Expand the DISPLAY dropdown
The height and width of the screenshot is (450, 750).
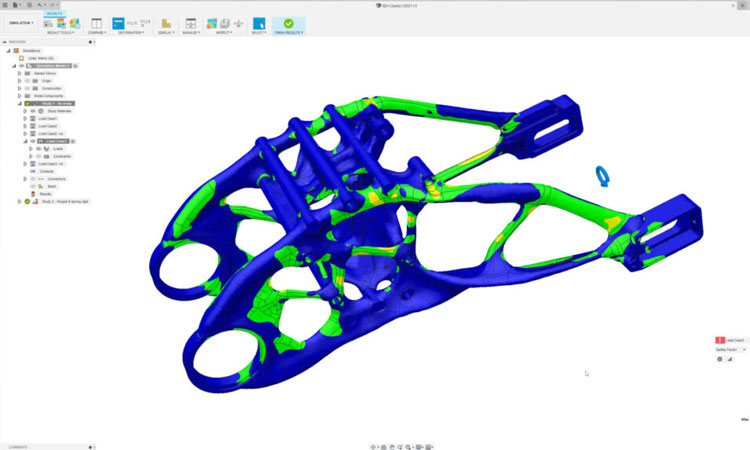[166, 33]
